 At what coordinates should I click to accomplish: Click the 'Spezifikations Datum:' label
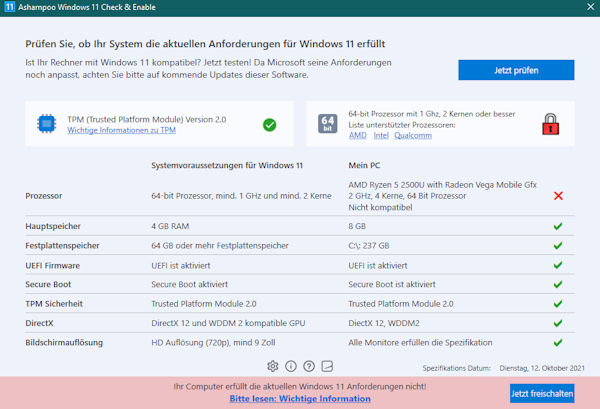pyautogui.click(x=457, y=368)
